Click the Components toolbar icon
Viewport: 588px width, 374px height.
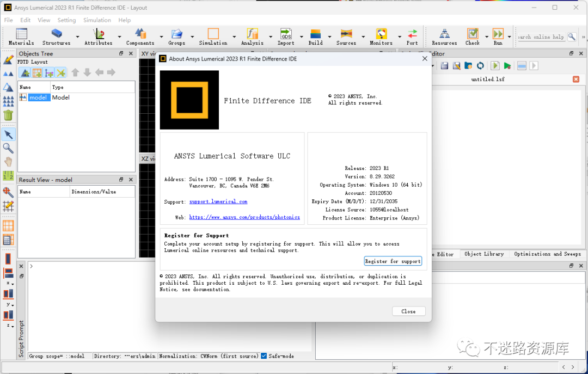(140, 34)
